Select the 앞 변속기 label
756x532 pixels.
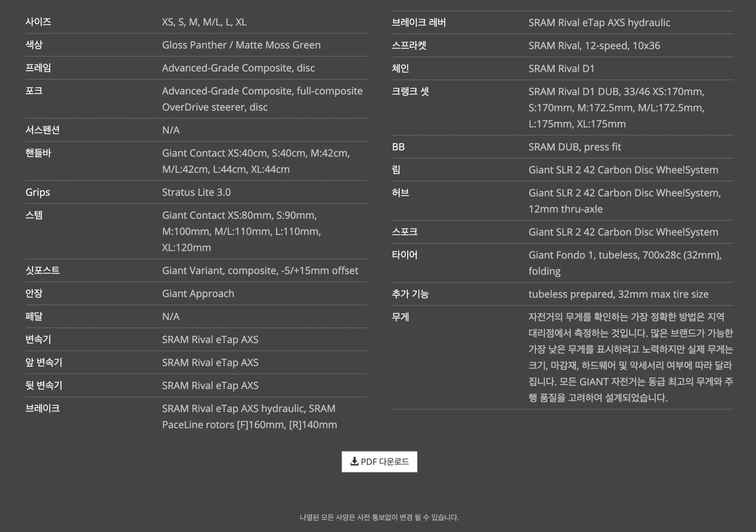[44, 362]
